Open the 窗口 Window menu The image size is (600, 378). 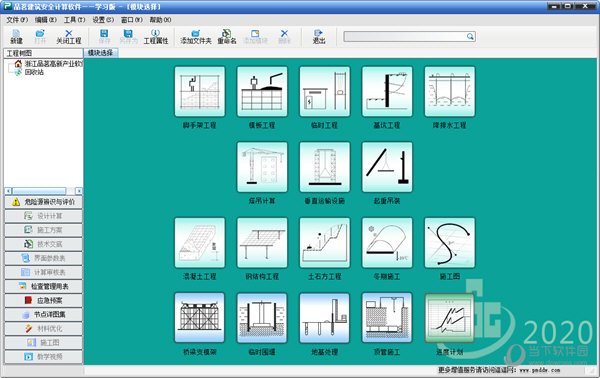[132, 20]
